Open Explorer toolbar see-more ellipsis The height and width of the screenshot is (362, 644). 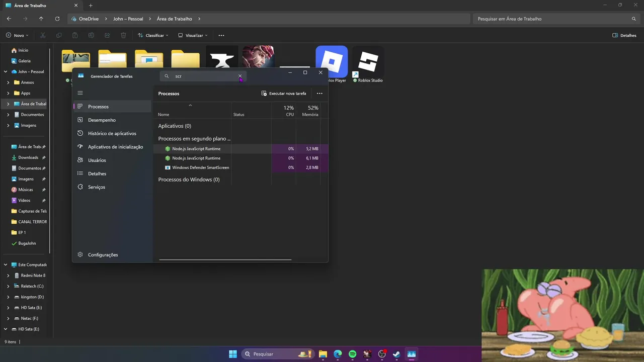tap(221, 35)
